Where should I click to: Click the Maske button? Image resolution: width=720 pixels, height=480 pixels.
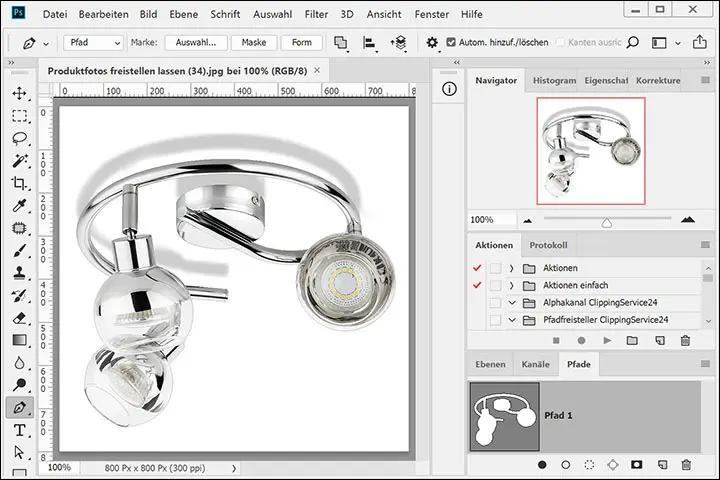click(254, 43)
